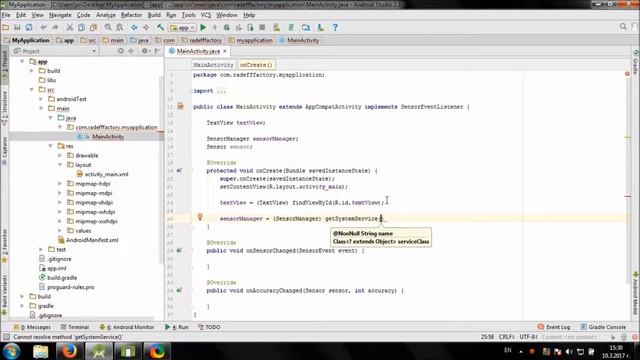Close the MainActivity.java tab
The width and height of the screenshot is (640, 360).
[224, 51]
